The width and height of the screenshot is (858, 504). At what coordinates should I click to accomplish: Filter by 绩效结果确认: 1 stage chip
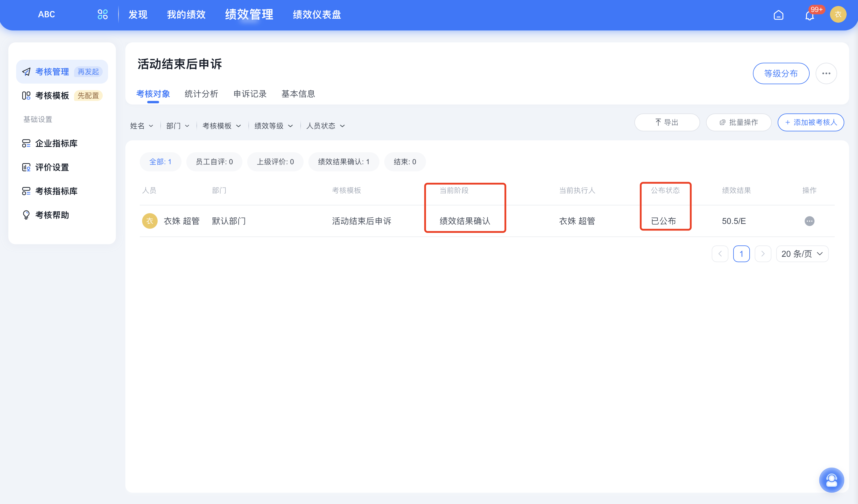tap(344, 162)
